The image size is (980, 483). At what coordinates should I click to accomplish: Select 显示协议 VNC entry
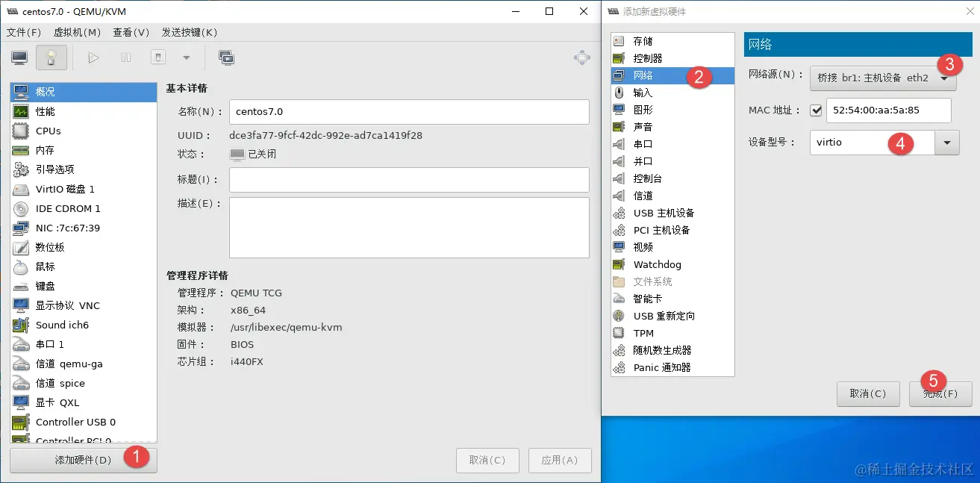pos(84,305)
